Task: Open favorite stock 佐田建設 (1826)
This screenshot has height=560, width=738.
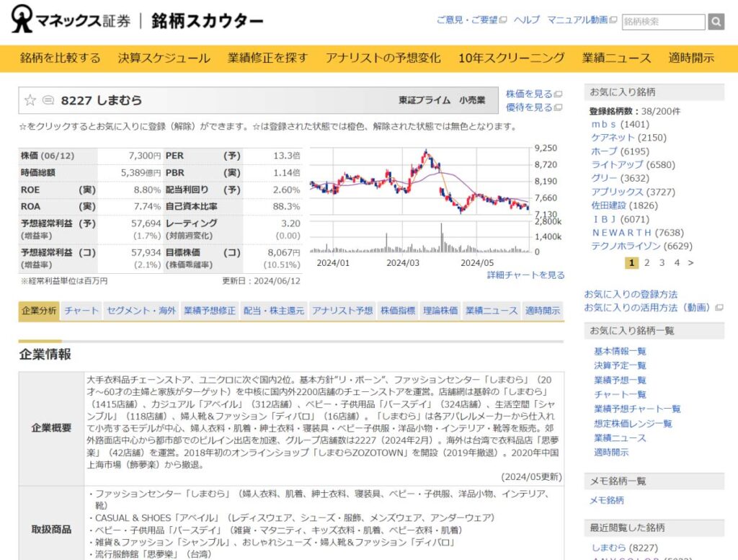Action: [624, 205]
